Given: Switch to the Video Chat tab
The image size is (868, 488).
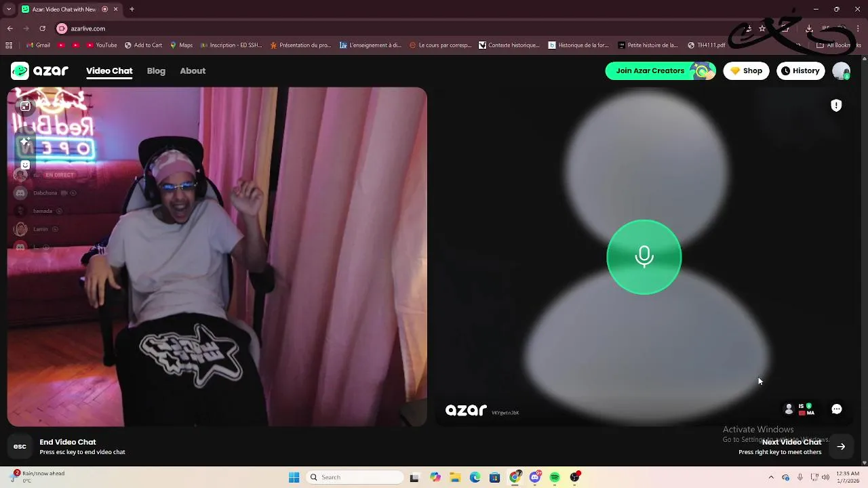Looking at the screenshot, I should point(109,70).
